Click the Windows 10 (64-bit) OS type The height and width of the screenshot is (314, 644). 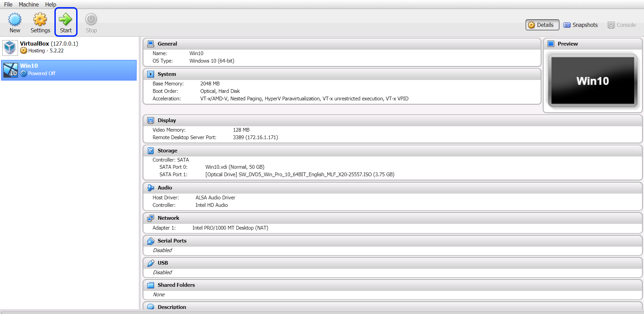pyautogui.click(x=212, y=61)
